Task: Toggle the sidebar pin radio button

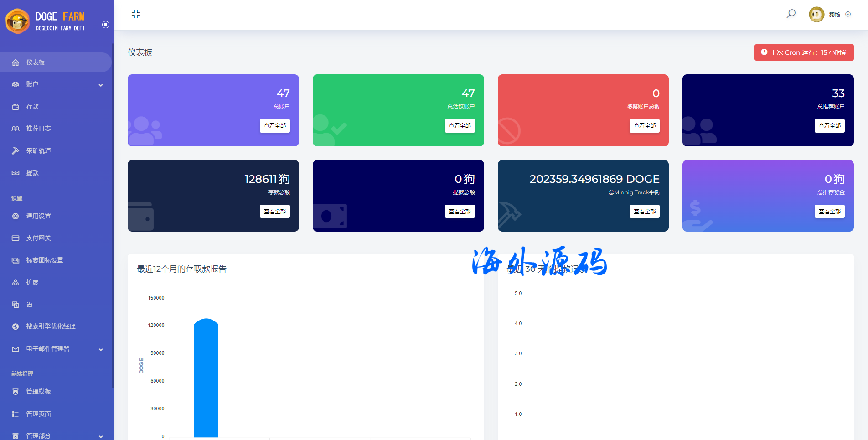Action: click(106, 25)
